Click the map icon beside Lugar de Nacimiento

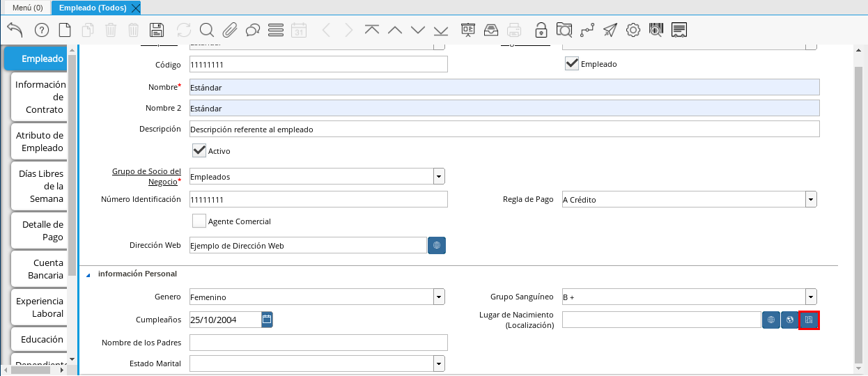(x=808, y=320)
